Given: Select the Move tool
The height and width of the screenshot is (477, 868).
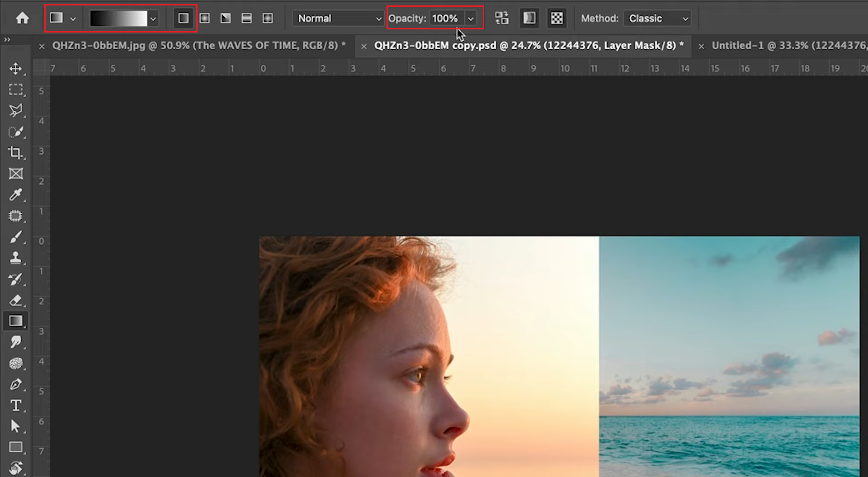Looking at the screenshot, I should (x=16, y=69).
